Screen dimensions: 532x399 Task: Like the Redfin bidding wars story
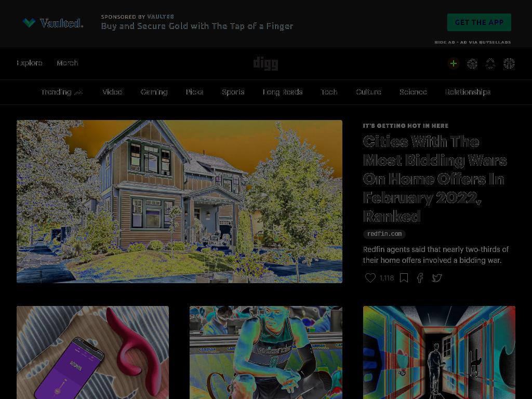[370, 278]
